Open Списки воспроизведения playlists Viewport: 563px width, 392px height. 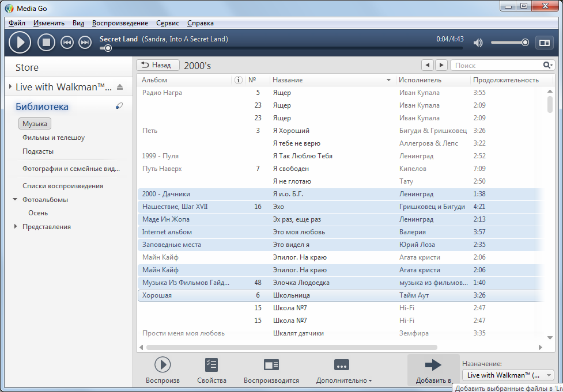(63, 186)
